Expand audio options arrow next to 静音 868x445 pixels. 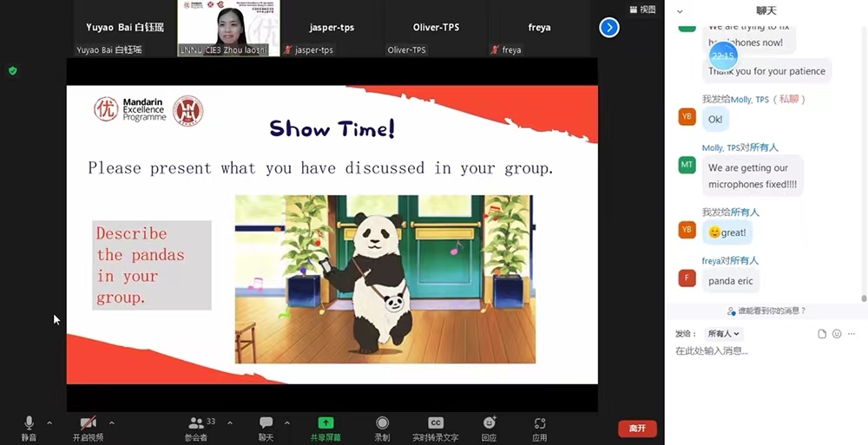click(x=49, y=423)
